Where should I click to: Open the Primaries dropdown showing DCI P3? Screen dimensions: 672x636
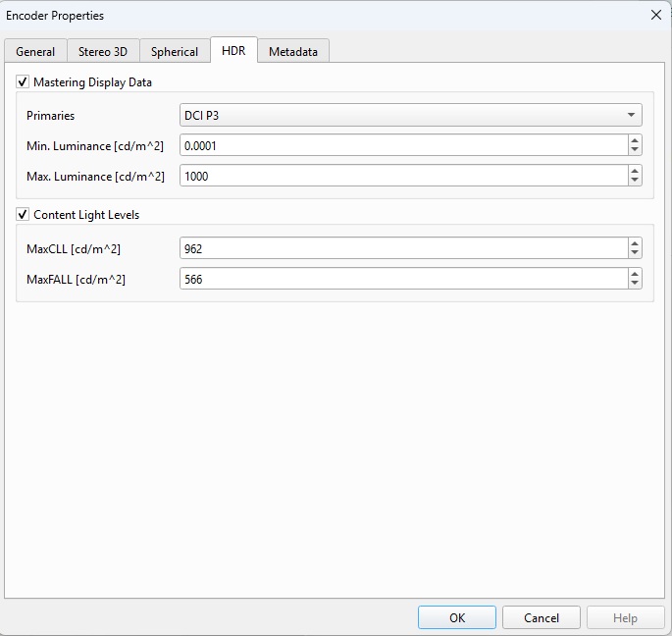[x=411, y=115]
